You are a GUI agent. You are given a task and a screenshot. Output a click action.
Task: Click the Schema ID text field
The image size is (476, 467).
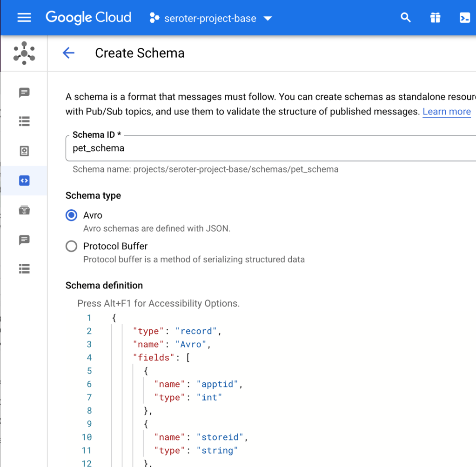click(x=270, y=148)
